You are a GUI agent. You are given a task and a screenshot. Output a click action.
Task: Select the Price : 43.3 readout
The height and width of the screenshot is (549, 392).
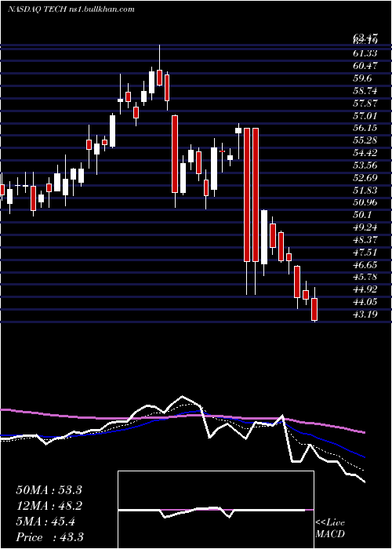[x=49, y=536]
